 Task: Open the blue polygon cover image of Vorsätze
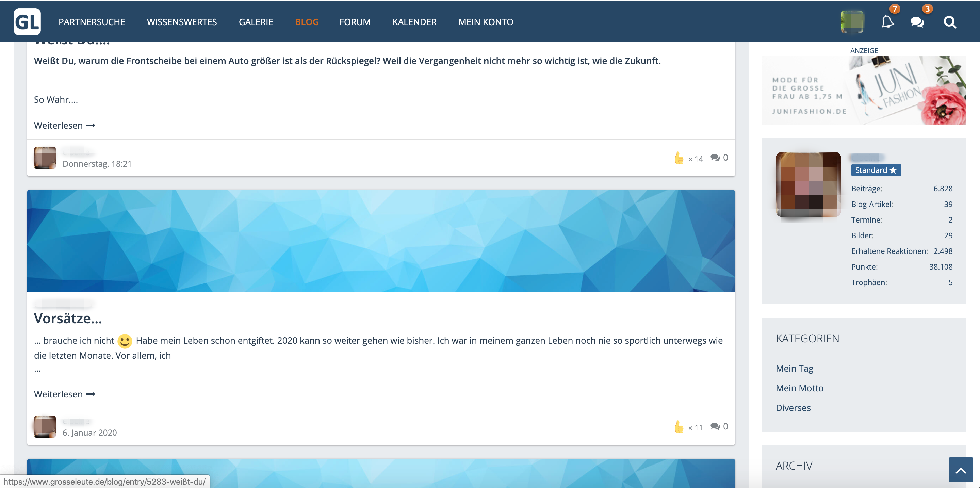tap(381, 241)
